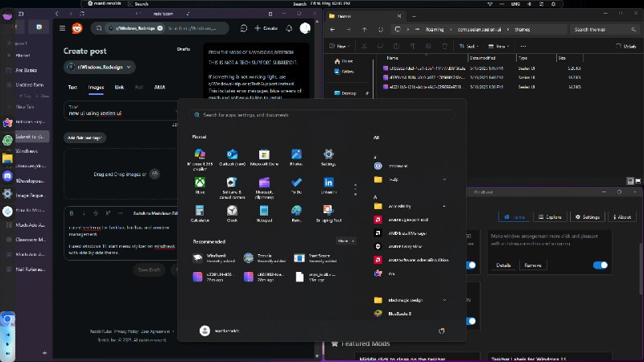
Task: Refresh the File Explorer folder
Action: (381, 30)
